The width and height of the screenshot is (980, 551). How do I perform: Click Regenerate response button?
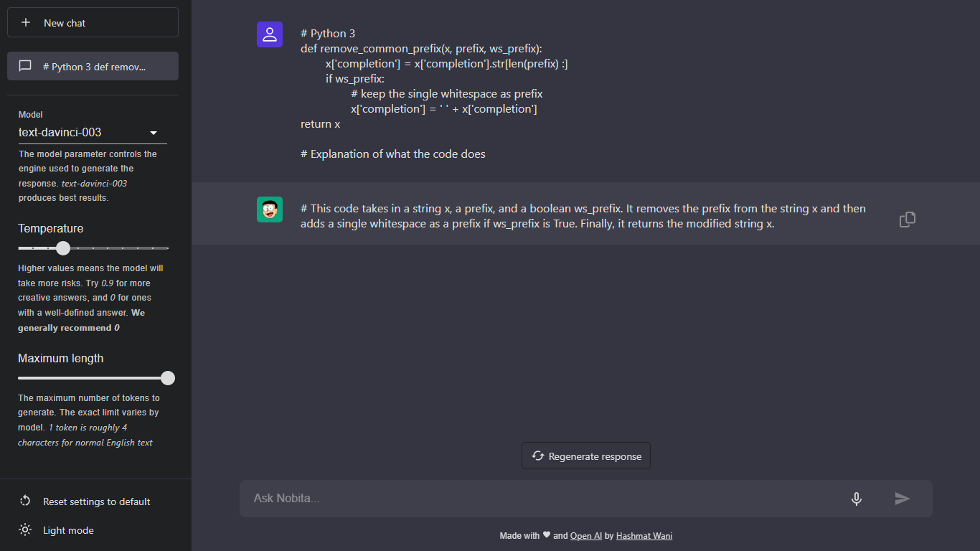coord(586,456)
